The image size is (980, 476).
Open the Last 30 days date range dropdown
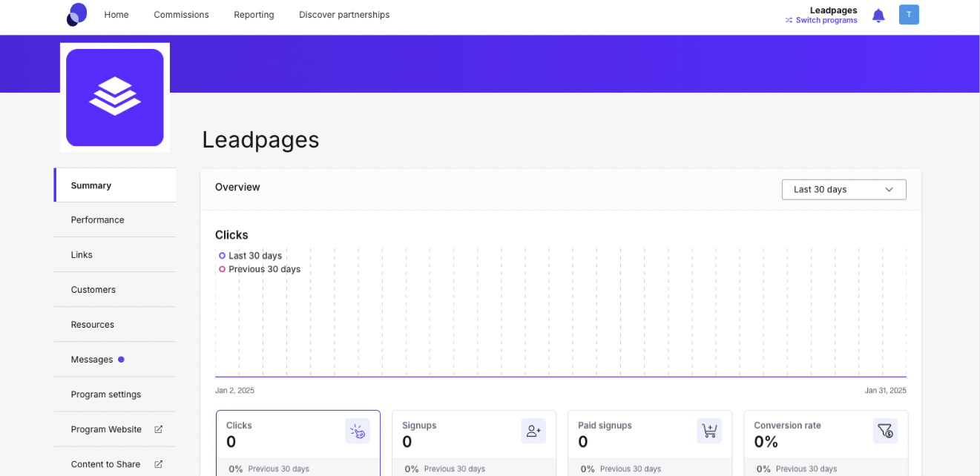[843, 189]
